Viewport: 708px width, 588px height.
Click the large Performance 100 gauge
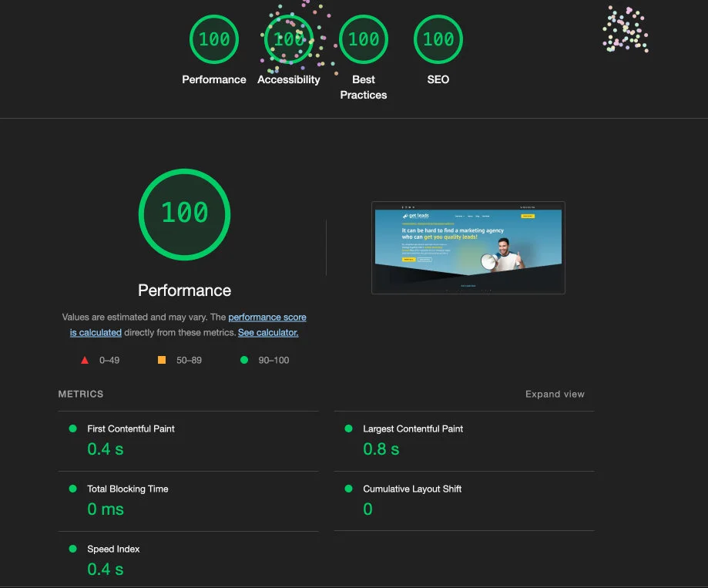coord(184,214)
